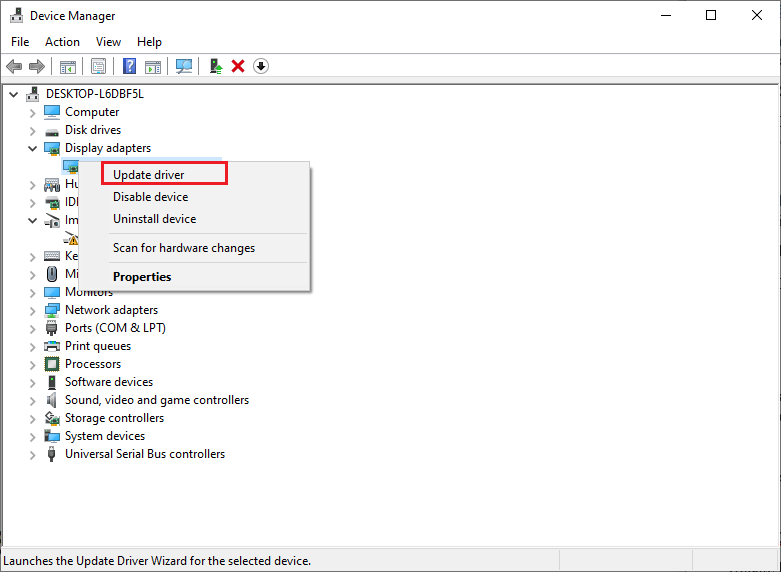Minimize the Device Manager window
This screenshot has height=572, width=781.
pyautogui.click(x=666, y=15)
